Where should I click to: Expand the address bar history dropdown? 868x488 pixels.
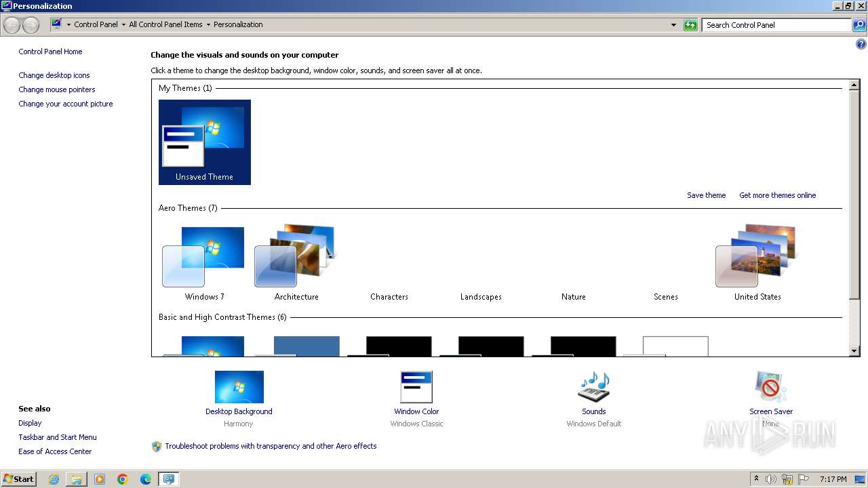(x=673, y=25)
